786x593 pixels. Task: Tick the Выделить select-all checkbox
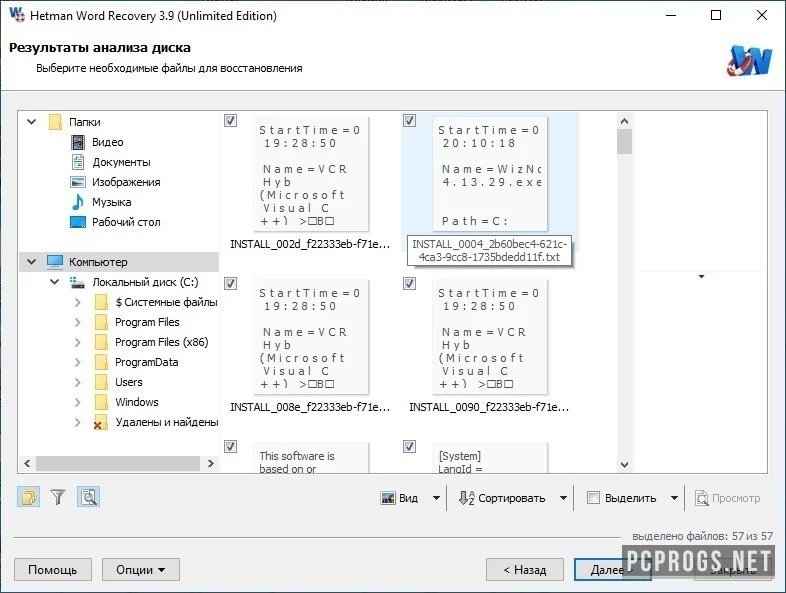pos(593,498)
